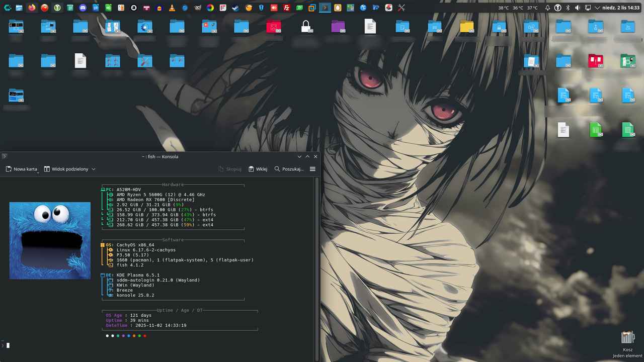Click 'sddm-autologin 0.21.0 (Wayland)' line
Screen dimensions: 644x362
click(x=158, y=280)
